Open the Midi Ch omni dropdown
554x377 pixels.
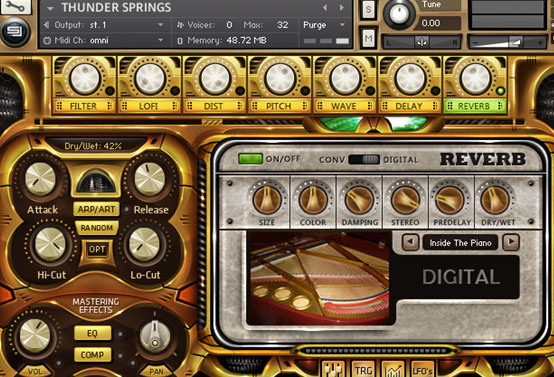point(104,40)
